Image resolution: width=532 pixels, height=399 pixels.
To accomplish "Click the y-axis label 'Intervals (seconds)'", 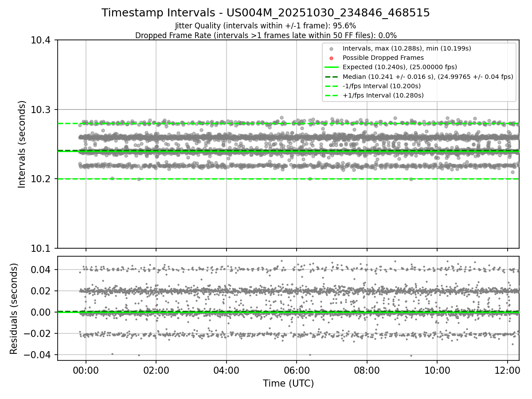I will point(22,144).
